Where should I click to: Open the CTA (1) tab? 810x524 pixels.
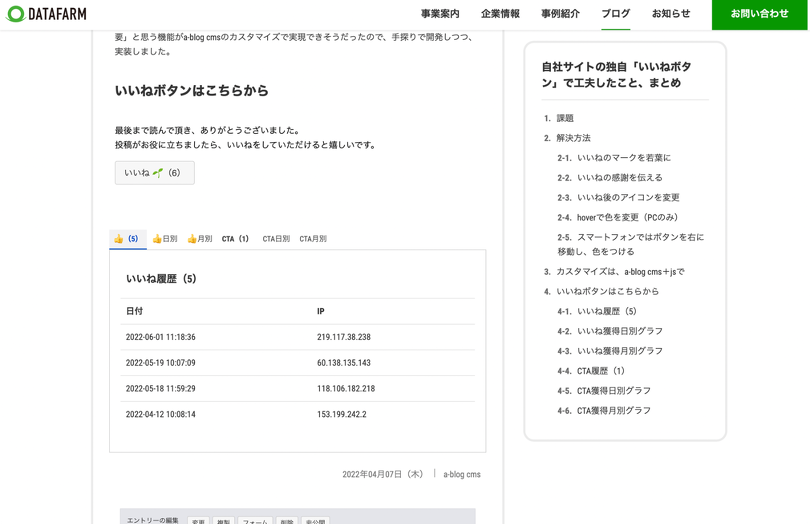pos(235,239)
